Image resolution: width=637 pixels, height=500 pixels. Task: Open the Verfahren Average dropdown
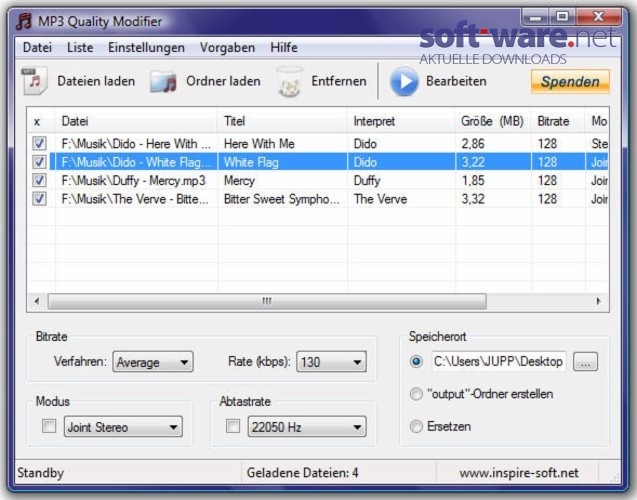click(153, 362)
